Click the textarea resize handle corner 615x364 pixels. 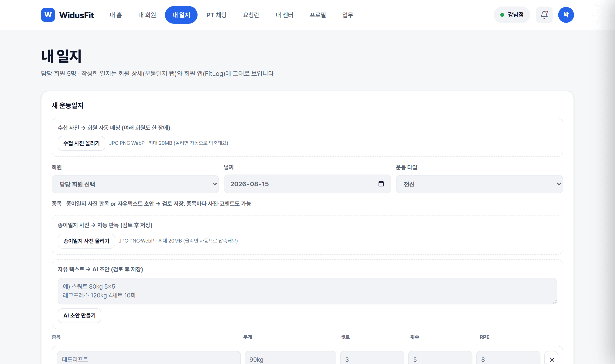(x=555, y=302)
